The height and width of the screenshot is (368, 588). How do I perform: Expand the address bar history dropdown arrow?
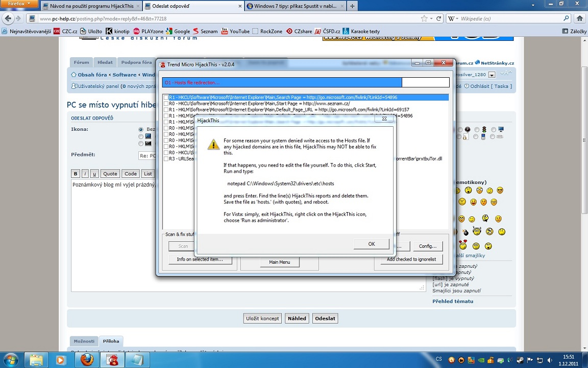pyautogui.click(x=432, y=18)
